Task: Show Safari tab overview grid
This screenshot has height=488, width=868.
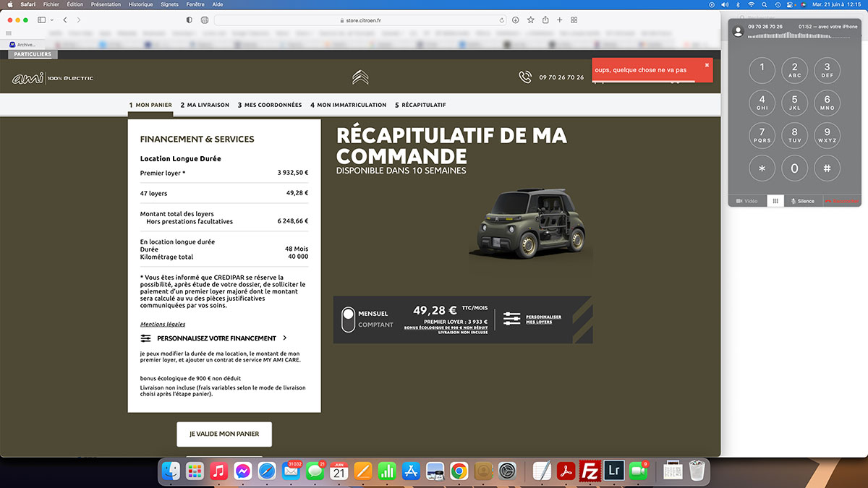Action: [574, 20]
